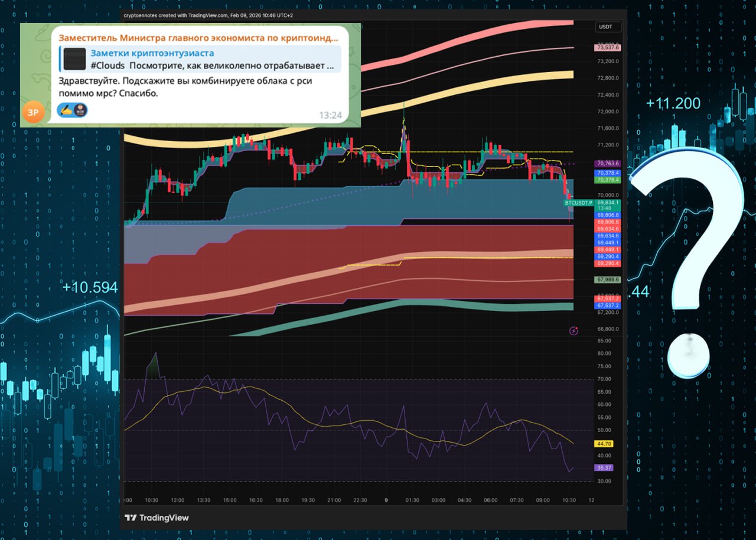This screenshot has width=756, height=540.
Task: Click the yellow 44.70 RSI moving-average label
Action: (605, 444)
